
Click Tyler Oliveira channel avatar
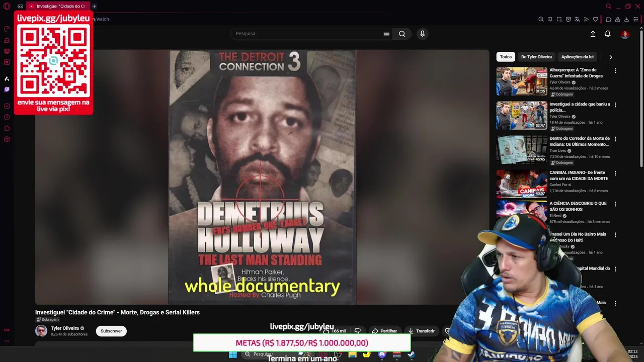point(41,331)
